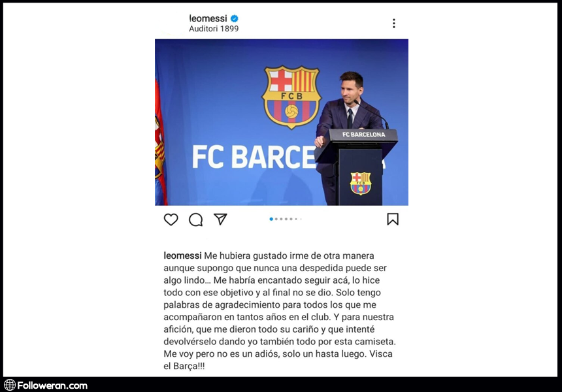Screen dimensions: 562x392
Task: Click the FC BARCELONA sign on the podium
Action: tap(363, 135)
